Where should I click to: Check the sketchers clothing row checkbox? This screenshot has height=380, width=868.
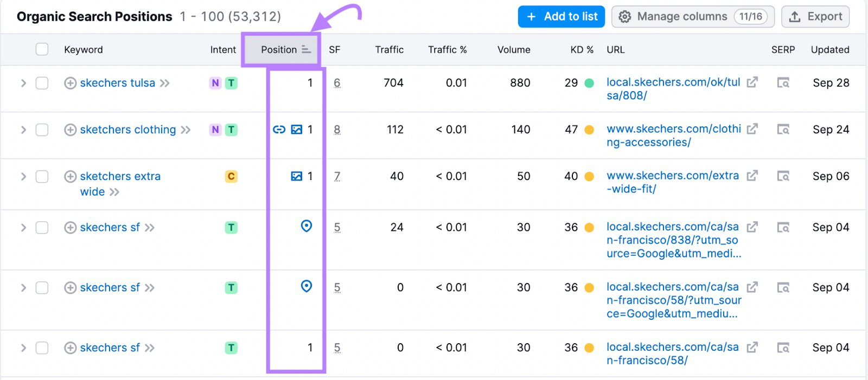[x=42, y=130]
